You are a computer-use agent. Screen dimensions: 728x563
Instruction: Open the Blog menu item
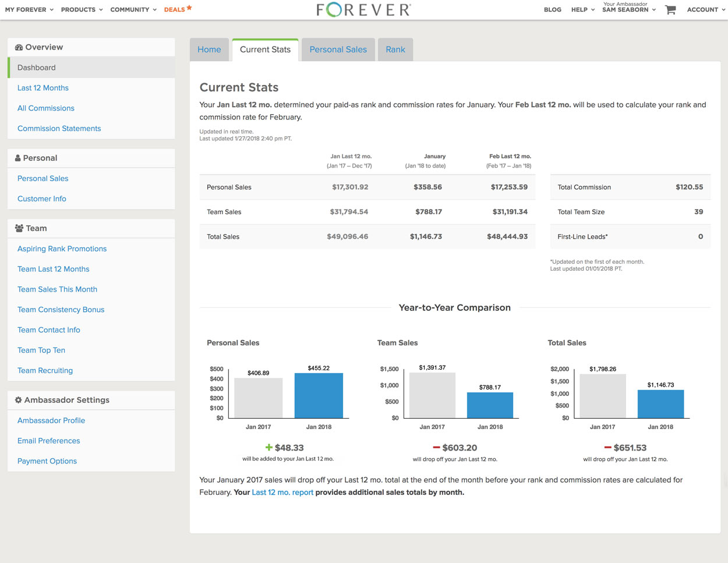click(x=553, y=10)
